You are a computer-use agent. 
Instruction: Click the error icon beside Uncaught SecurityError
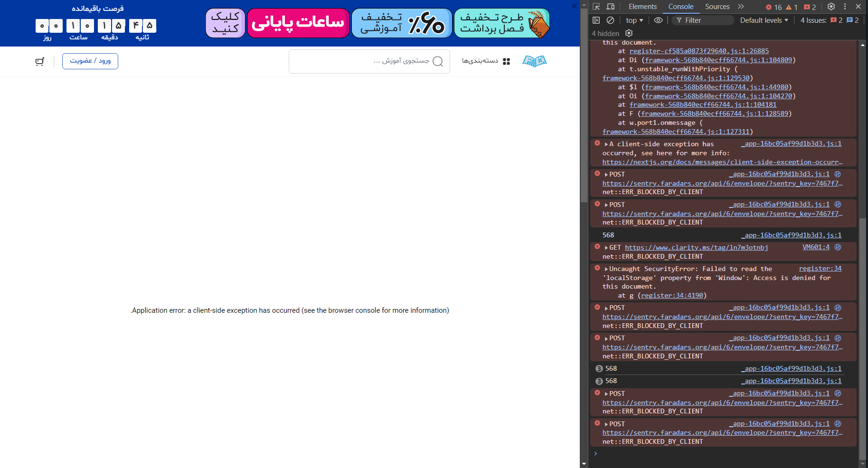[597, 268]
